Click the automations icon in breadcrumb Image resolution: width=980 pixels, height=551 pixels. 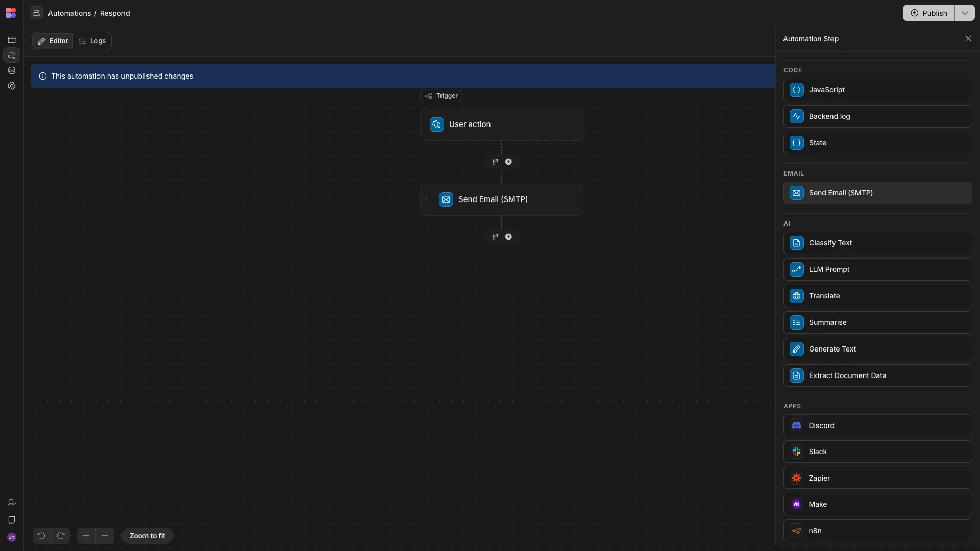(36, 13)
